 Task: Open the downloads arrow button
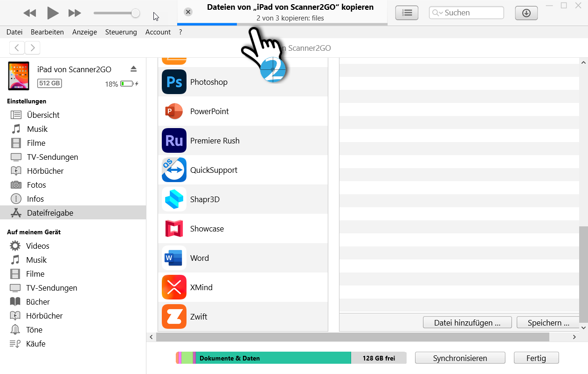[526, 13]
